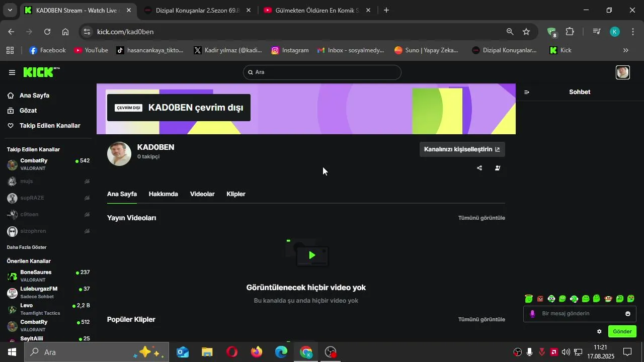Image resolution: width=644 pixels, height=362 pixels.
Task: Click the KICK logo
Action: tap(41, 72)
